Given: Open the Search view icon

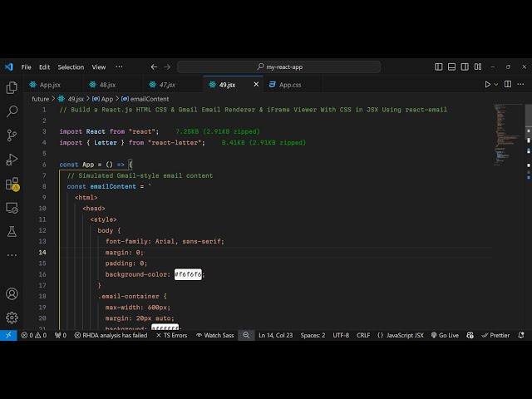Looking at the screenshot, I should [12, 111].
